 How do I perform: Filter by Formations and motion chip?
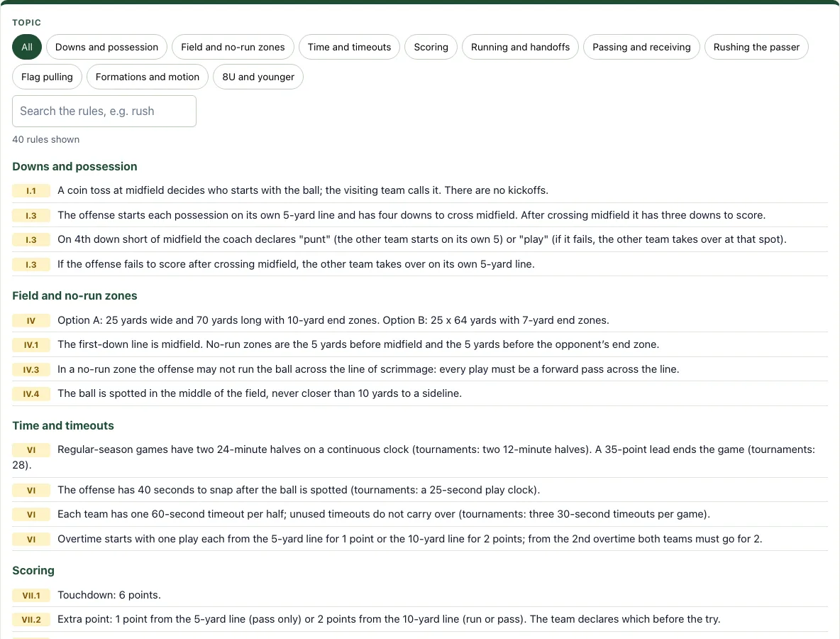148,77
